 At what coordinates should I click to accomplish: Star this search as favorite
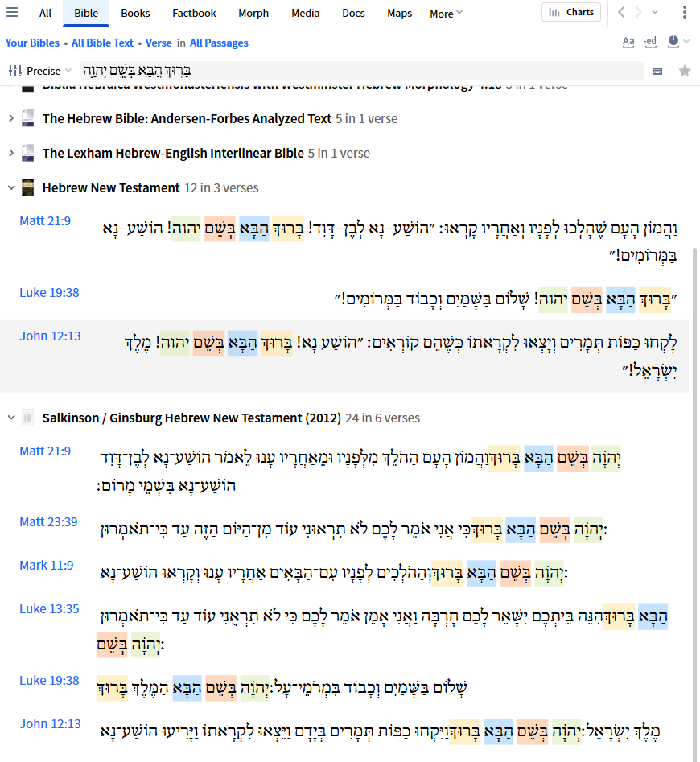685,71
